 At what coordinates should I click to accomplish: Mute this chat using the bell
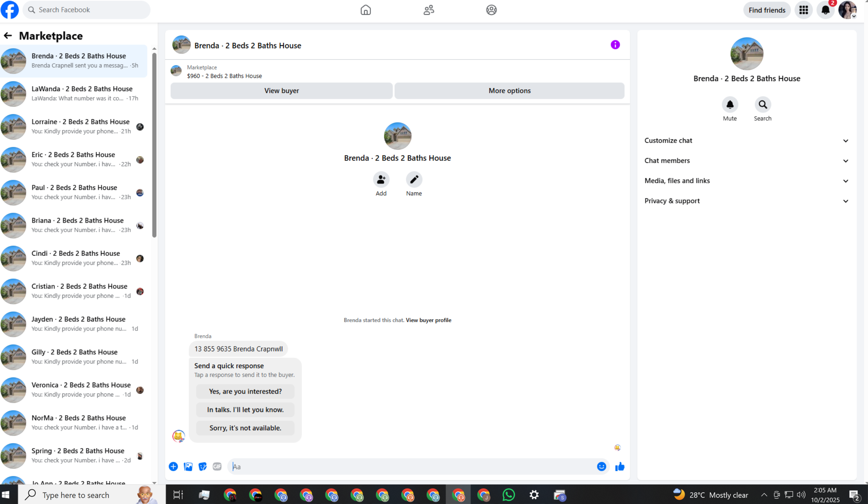tap(730, 105)
